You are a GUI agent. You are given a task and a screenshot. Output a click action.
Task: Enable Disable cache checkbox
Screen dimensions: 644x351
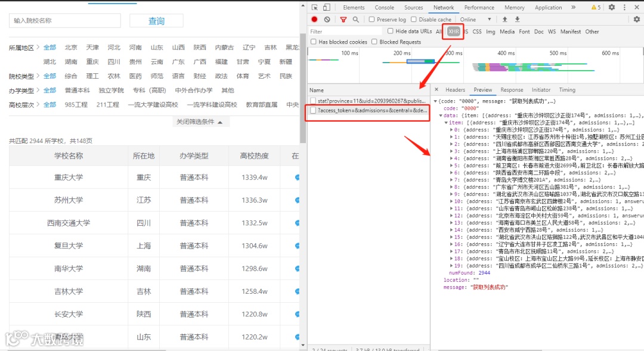pos(414,19)
